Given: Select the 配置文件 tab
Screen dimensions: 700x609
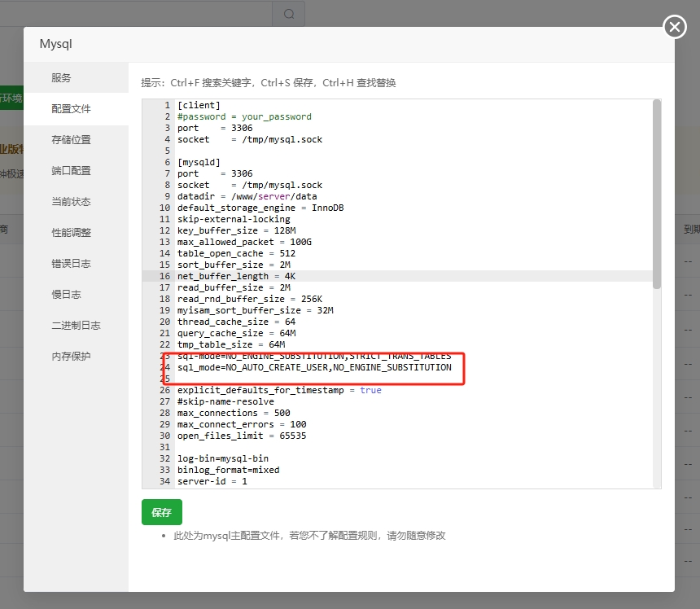Looking at the screenshot, I should pyautogui.click(x=76, y=108).
